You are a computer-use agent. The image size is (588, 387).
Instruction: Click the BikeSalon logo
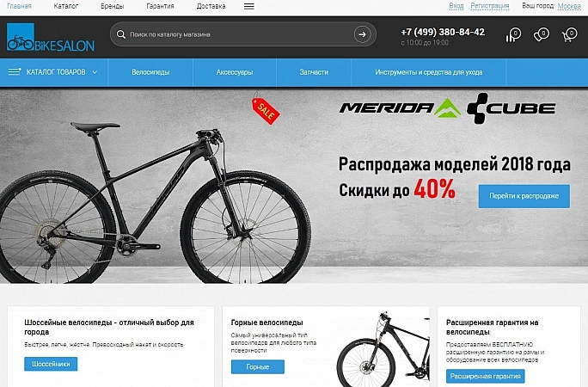(51, 37)
